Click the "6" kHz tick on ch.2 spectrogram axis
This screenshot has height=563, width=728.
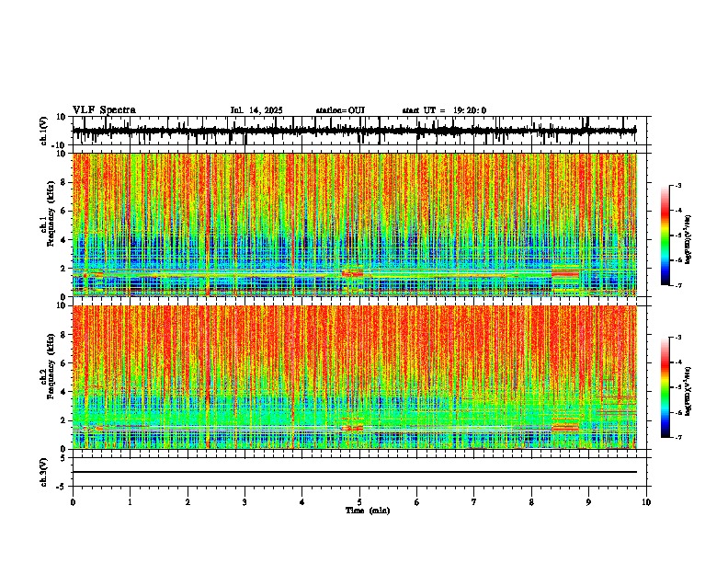pos(63,363)
